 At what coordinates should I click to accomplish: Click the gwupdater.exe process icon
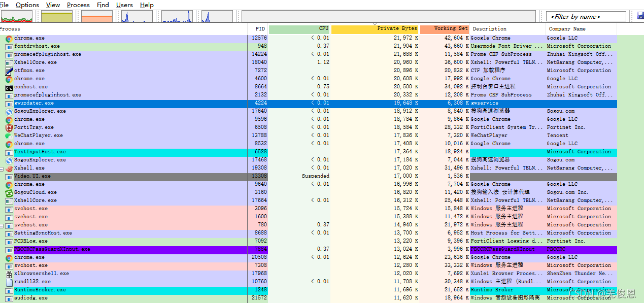click(x=9, y=103)
